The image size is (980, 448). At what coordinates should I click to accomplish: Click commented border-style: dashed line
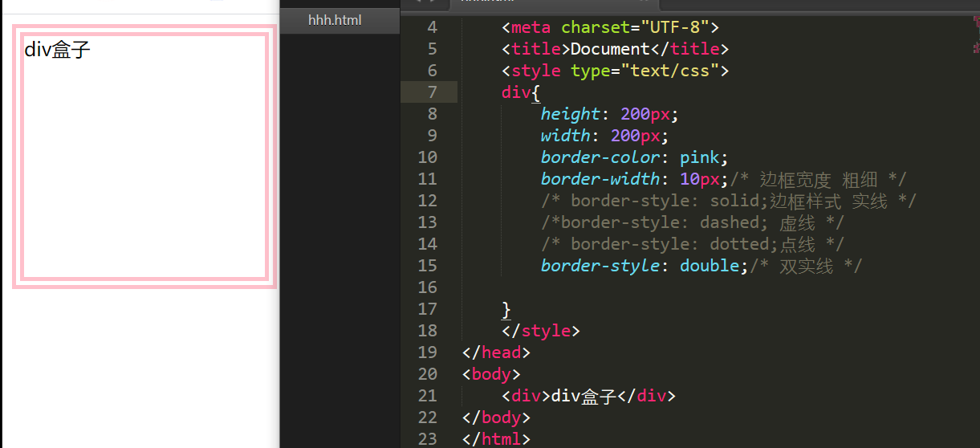pos(693,222)
